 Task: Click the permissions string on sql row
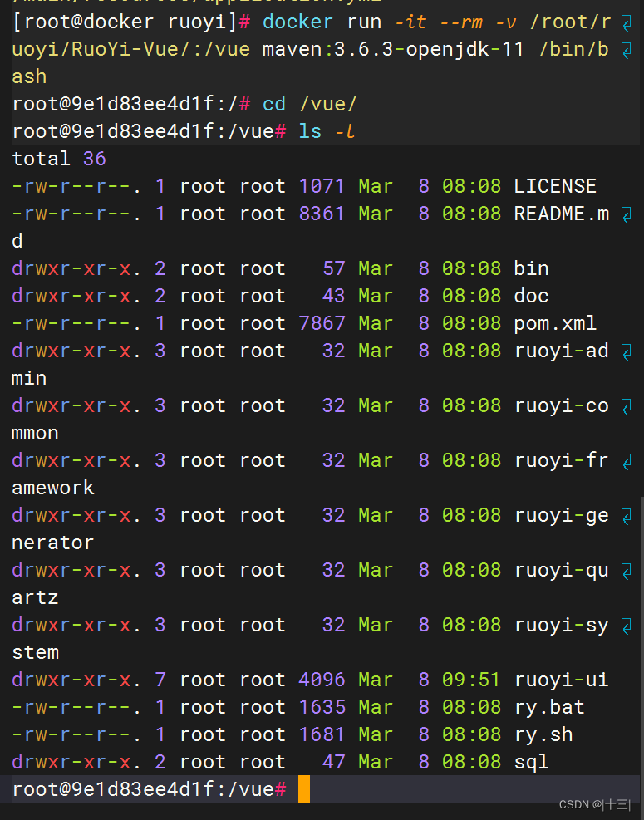[x=76, y=762]
